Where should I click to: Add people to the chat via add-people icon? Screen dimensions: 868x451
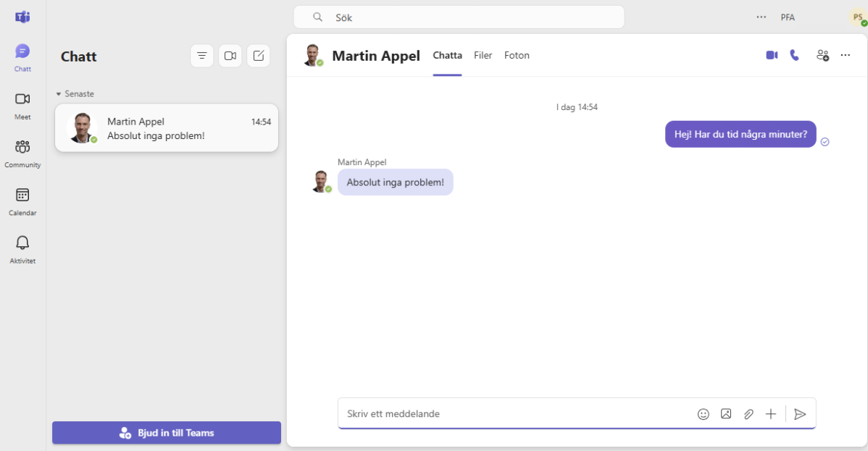click(822, 54)
